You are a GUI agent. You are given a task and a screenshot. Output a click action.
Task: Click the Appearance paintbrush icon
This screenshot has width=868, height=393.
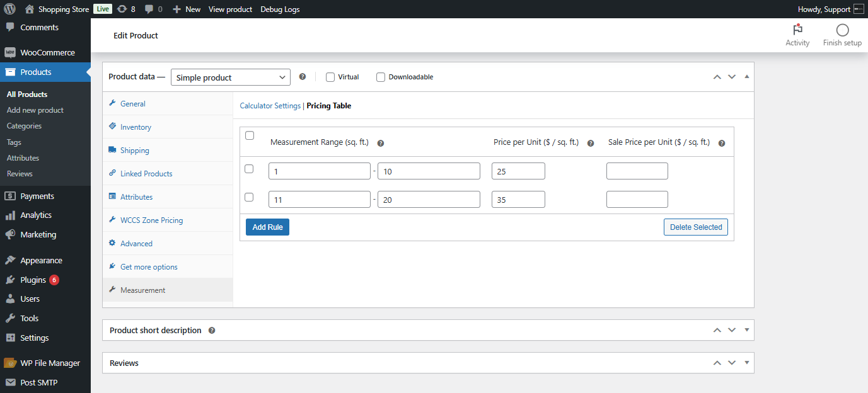[x=10, y=260]
